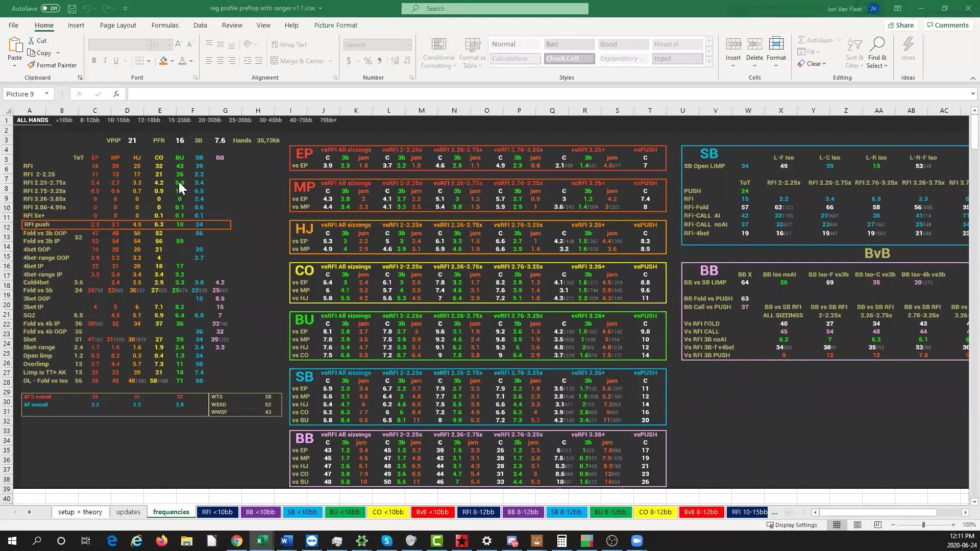This screenshot has width=980, height=551.
Task: Switch to the Picture Format tab
Action: (x=335, y=25)
